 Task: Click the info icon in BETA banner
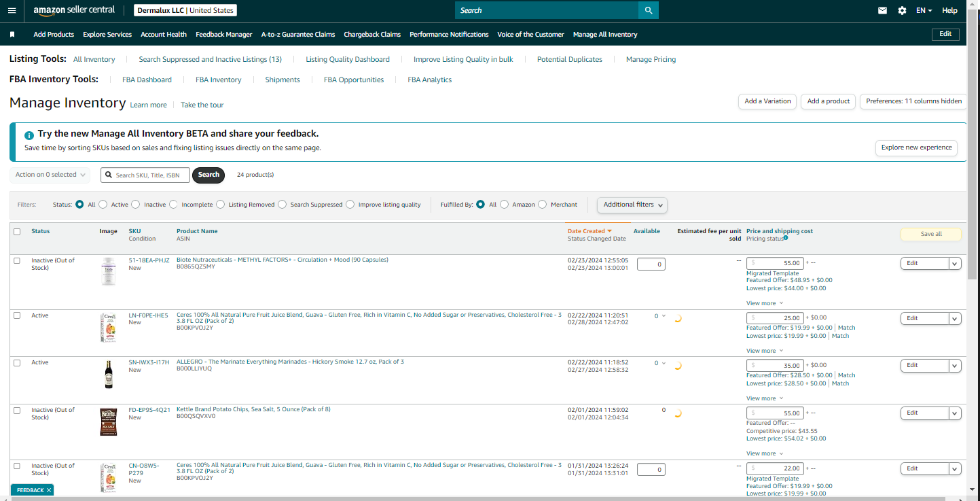tap(29, 135)
